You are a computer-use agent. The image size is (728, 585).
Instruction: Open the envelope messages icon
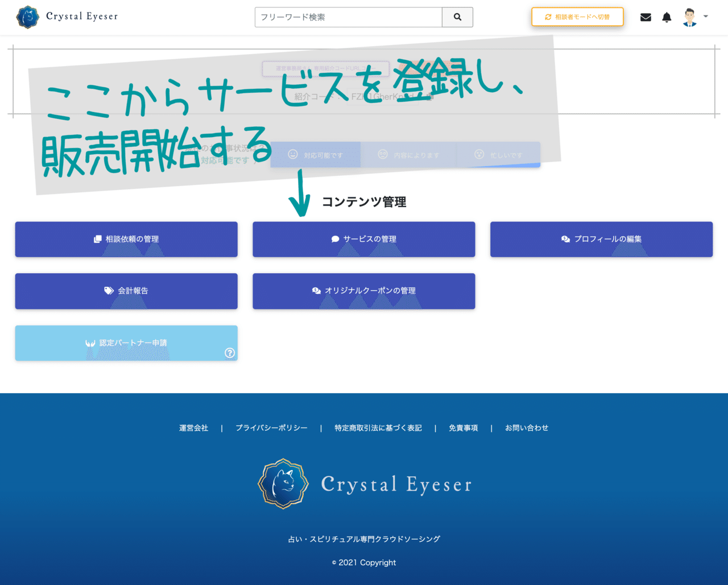[646, 17]
